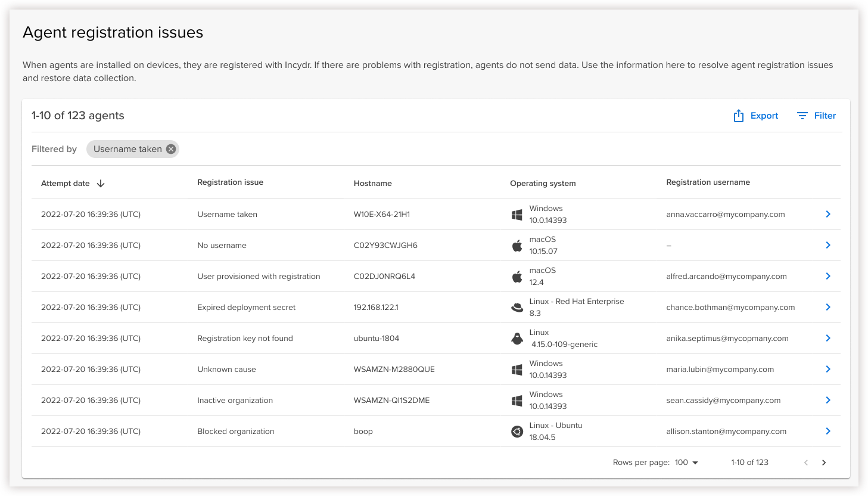Click the Operating system column header
Image resolution: width=868 pixels, height=496 pixels.
(543, 184)
